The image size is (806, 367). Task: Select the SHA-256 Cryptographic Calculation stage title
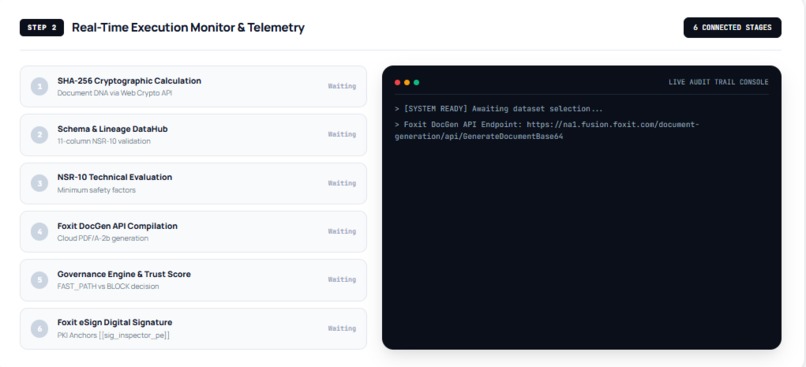coord(129,81)
